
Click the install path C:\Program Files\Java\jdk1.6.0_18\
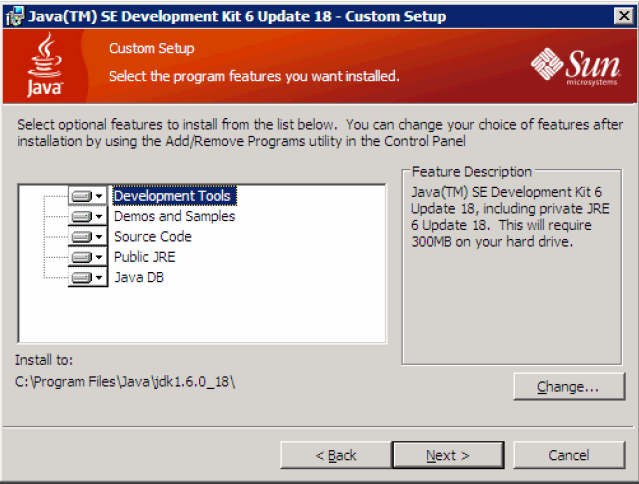[125, 382]
